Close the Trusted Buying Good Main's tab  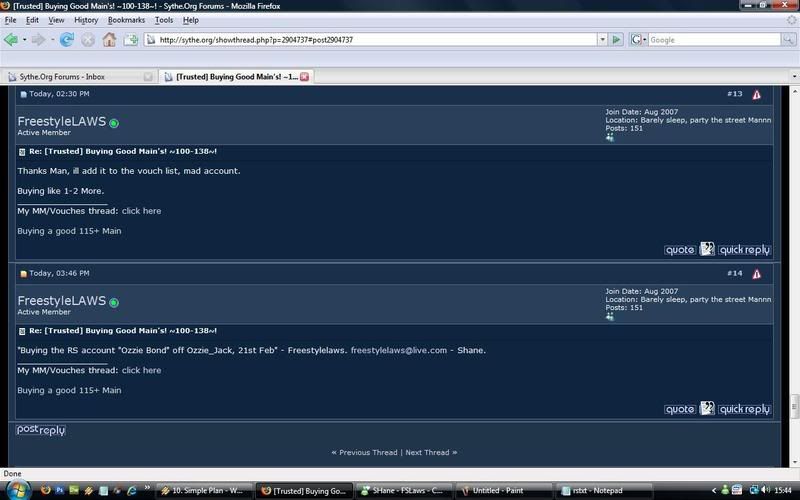click(305, 77)
